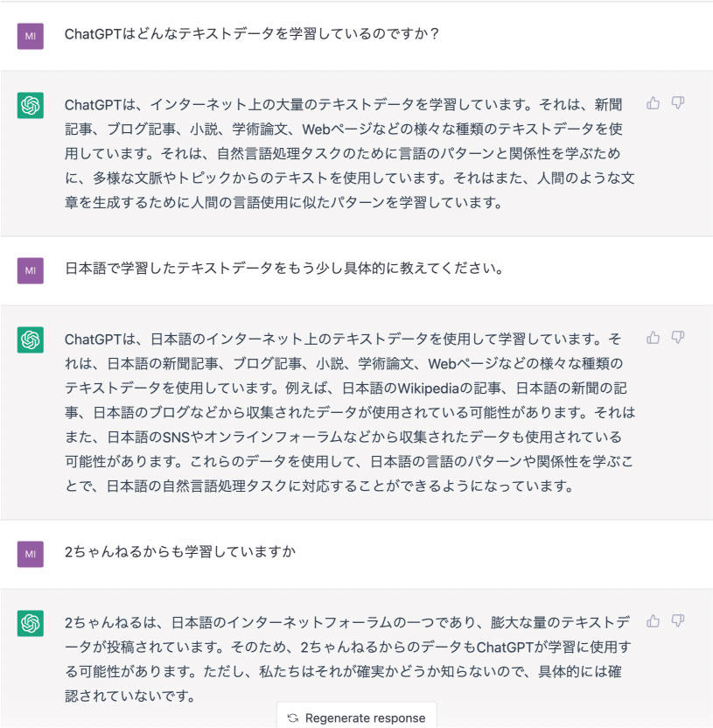The height and width of the screenshot is (728, 713).
Task: Click the question '2ちゃんねるからも学習していますか'
Action: [179, 552]
